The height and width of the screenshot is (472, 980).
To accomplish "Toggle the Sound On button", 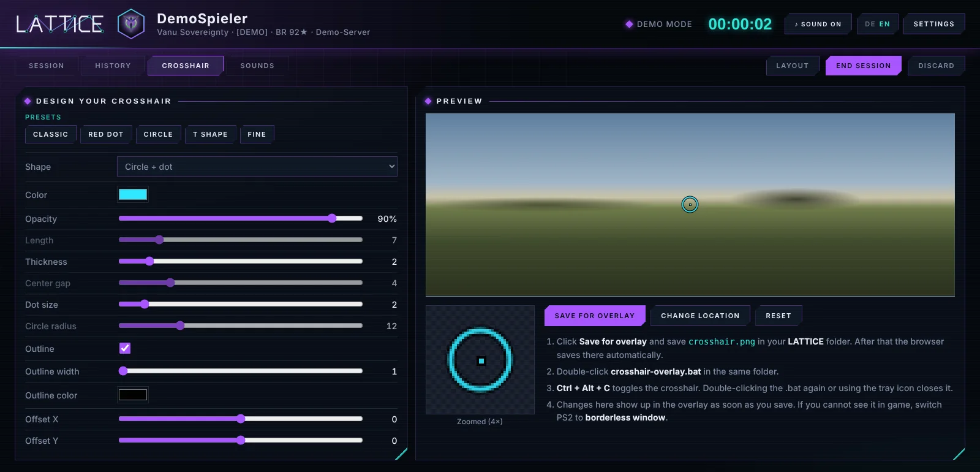I will (x=818, y=24).
